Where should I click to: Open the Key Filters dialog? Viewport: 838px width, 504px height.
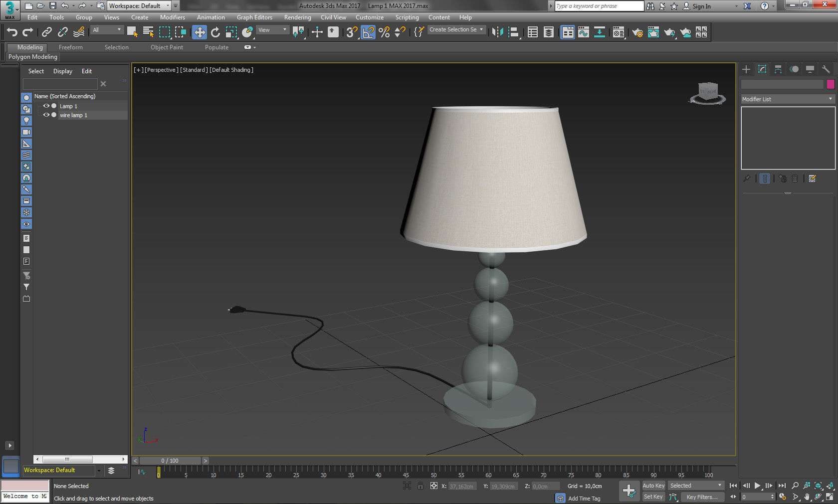tap(702, 497)
